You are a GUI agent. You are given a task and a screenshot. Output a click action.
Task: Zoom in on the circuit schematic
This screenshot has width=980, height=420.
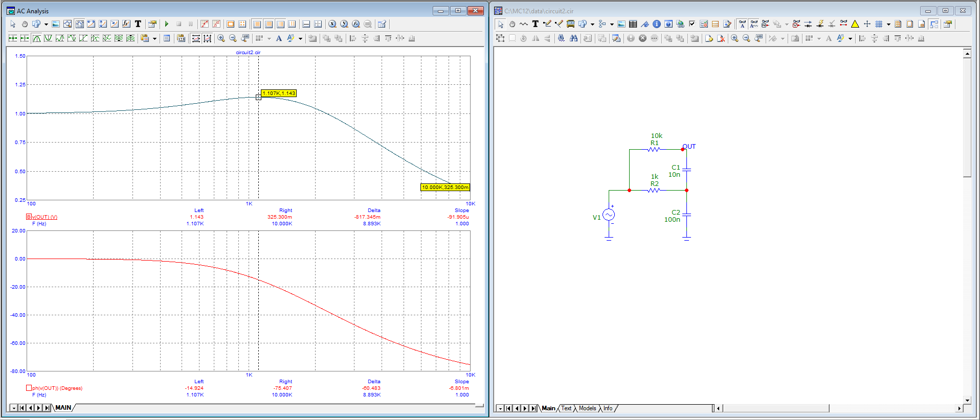click(x=734, y=38)
